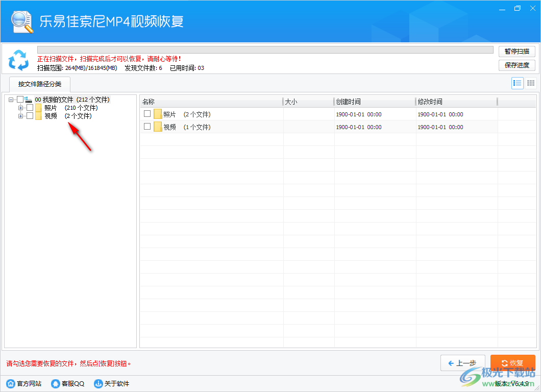This screenshot has height=392, width=541.
Task: Click the red 正在扫描文件 status message
Action: [x=109, y=59]
